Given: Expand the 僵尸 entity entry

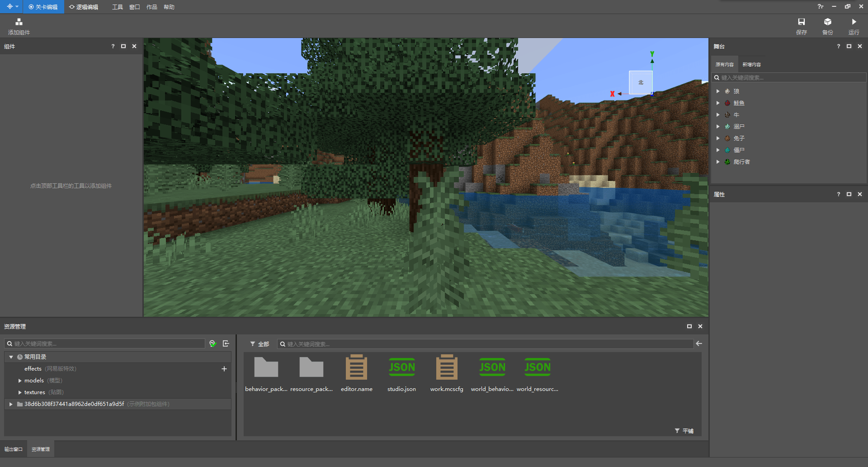Looking at the screenshot, I should pyautogui.click(x=718, y=150).
